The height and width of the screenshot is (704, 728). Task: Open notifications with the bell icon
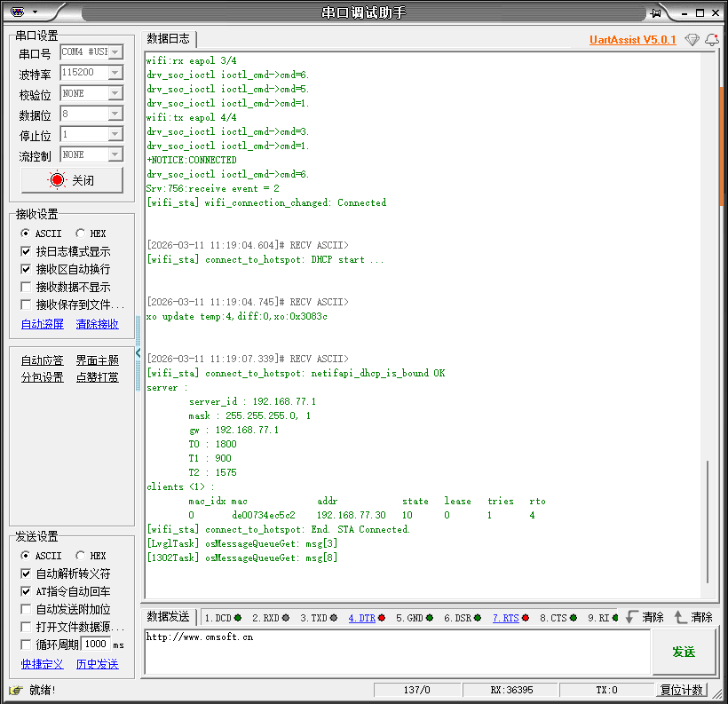click(x=712, y=40)
